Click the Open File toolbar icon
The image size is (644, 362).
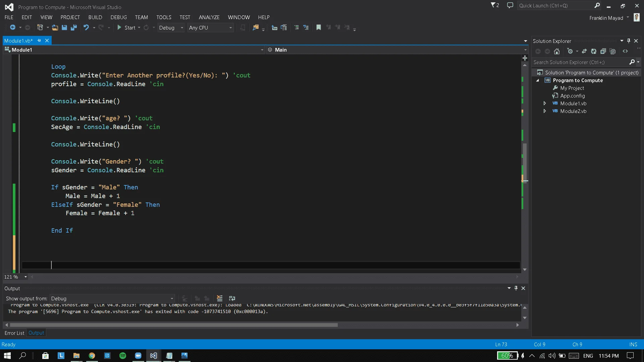(x=55, y=27)
